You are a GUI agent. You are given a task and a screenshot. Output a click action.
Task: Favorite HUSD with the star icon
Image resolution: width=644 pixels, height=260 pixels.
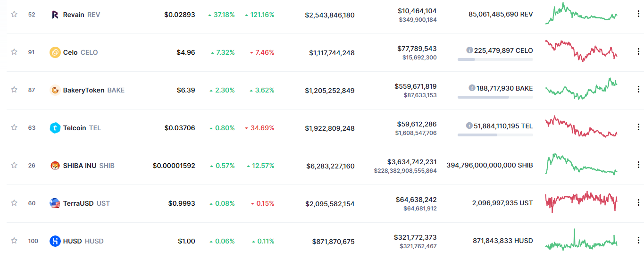coord(14,241)
